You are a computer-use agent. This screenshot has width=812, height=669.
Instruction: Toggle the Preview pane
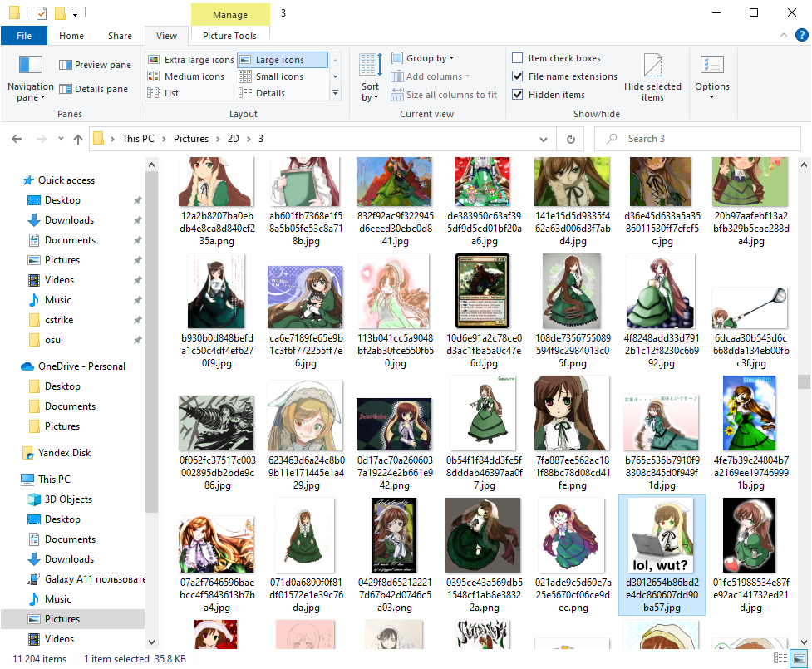[95, 65]
